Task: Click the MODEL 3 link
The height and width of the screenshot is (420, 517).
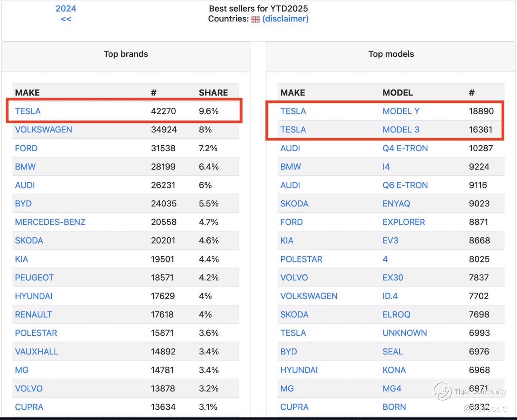Action: click(401, 129)
